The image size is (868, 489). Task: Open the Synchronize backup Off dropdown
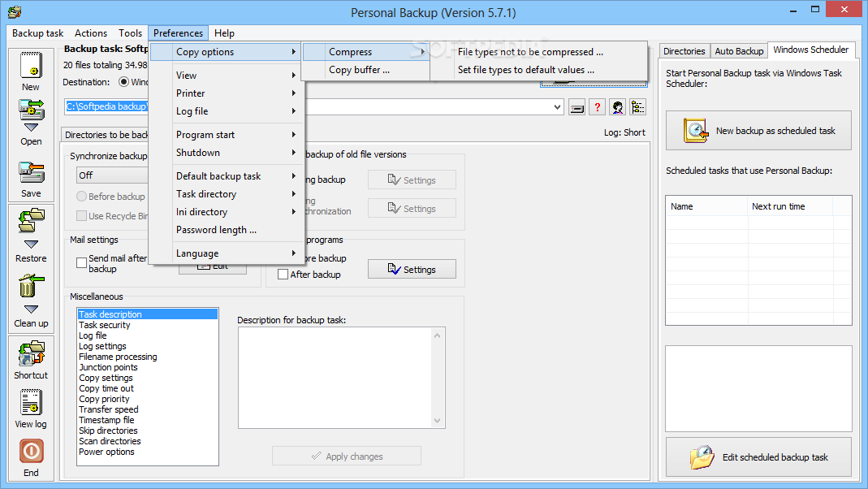click(x=113, y=175)
